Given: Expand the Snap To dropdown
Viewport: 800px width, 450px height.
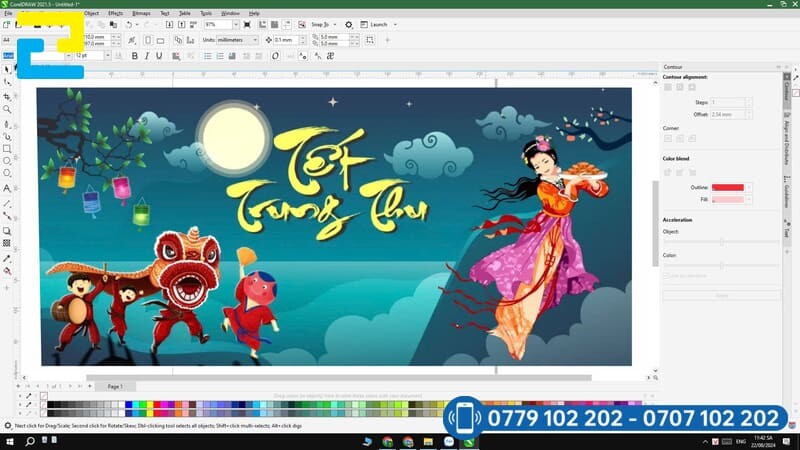Looking at the screenshot, I should (335, 24).
